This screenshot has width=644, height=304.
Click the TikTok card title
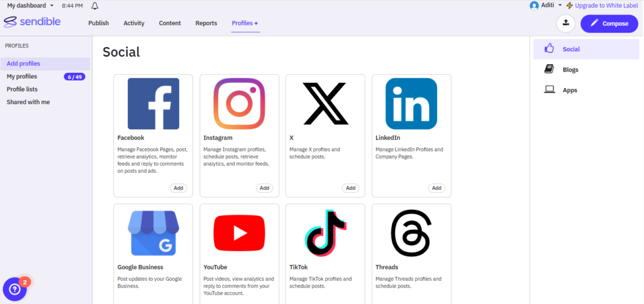tap(299, 267)
